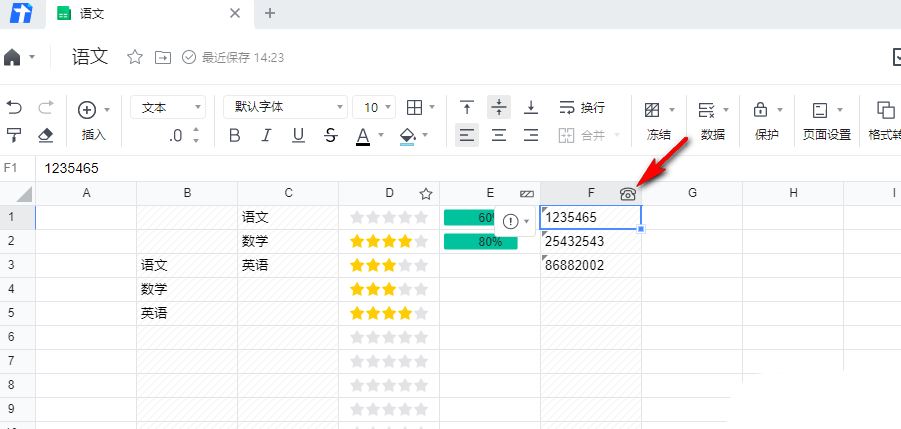The height and width of the screenshot is (429, 901).
Task: Align cell content to bottom
Action: click(531, 107)
